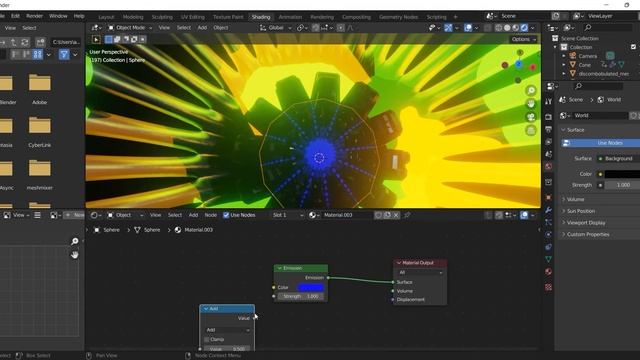Image resolution: width=640 pixels, height=360 pixels.
Task: Open the viewport Options dropdown
Action: [524, 39]
